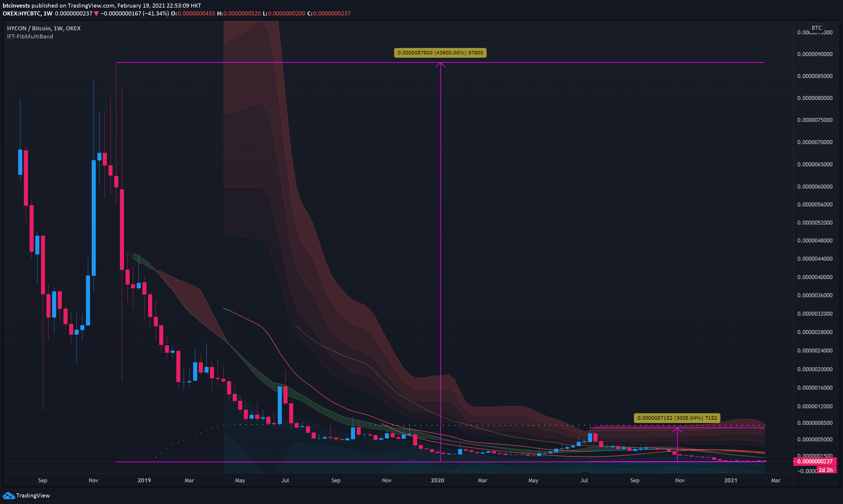Select the OKEX:HYCBTC, 1W symbol text
The image size is (843, 504).
28,14
